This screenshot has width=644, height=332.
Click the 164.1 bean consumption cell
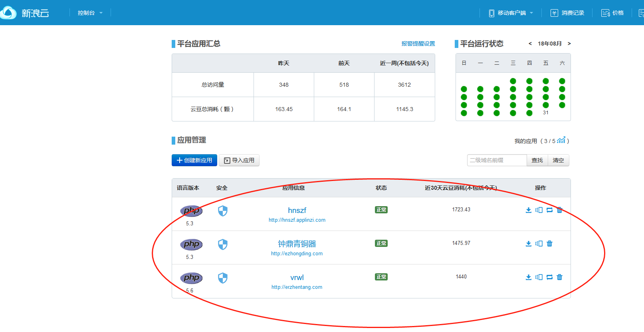[x=344, y=109]
